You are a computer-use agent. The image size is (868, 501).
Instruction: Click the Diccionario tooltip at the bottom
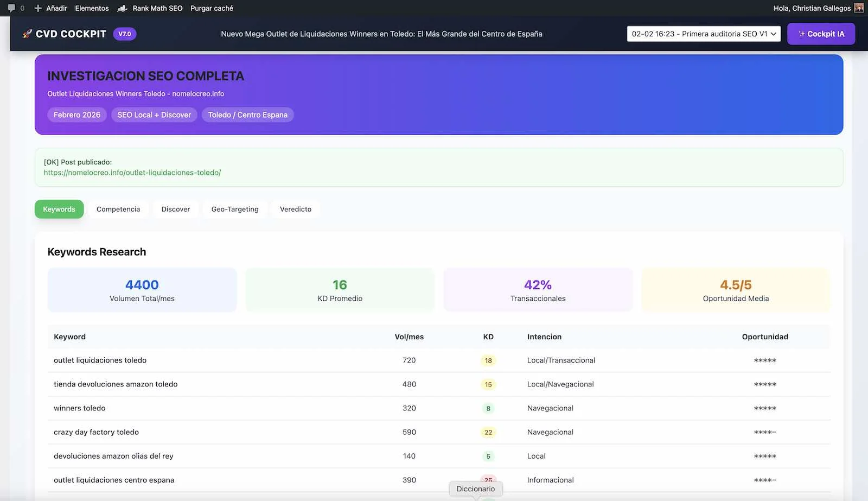[475, 489]
